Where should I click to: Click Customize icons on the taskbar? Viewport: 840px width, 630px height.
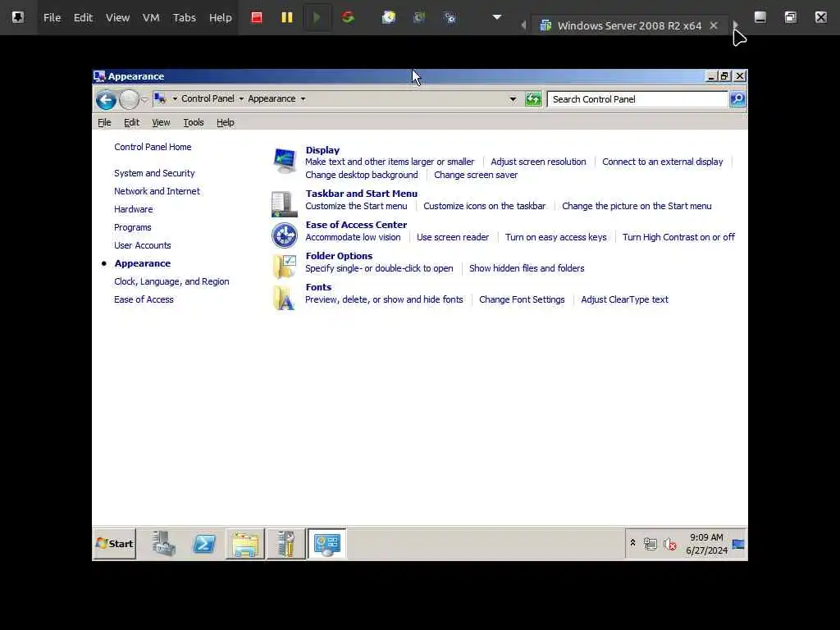point(484,206)
